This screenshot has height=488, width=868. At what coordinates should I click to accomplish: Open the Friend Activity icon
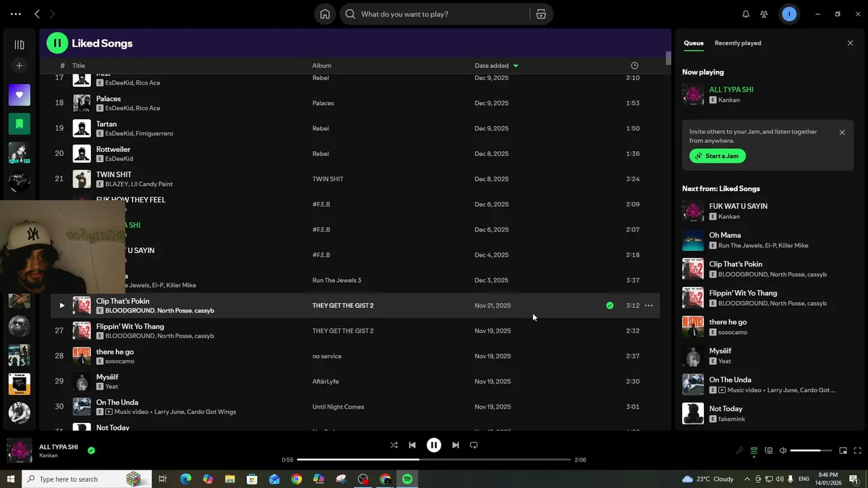764,14
